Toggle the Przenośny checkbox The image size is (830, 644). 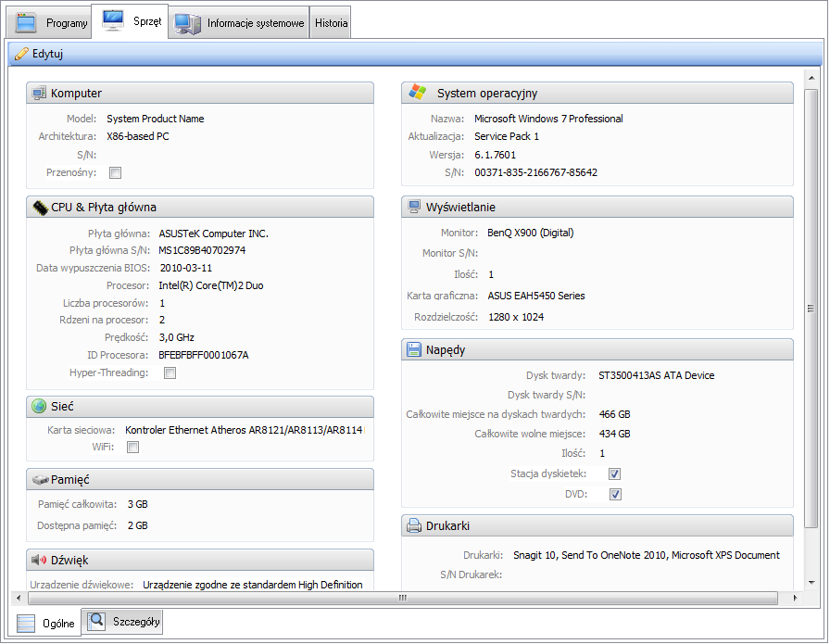pyautogui.click(x=116, y=172)
